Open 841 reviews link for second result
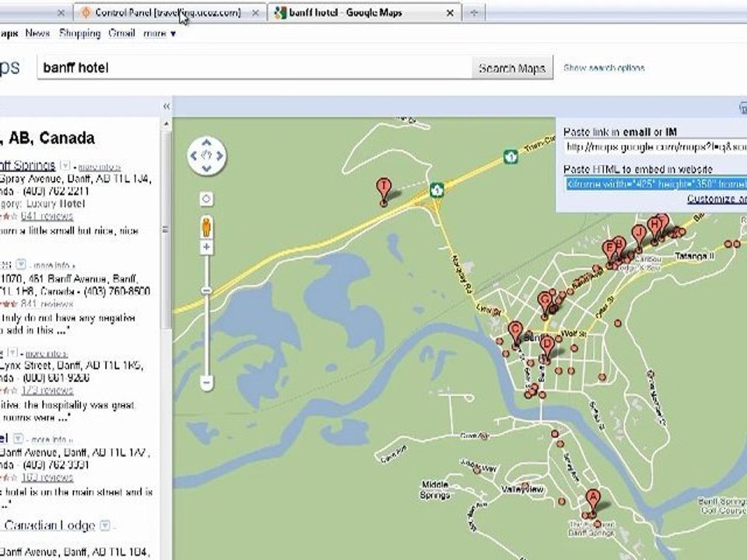The height and width of the screenshot is (560, 747). (47, 303)
